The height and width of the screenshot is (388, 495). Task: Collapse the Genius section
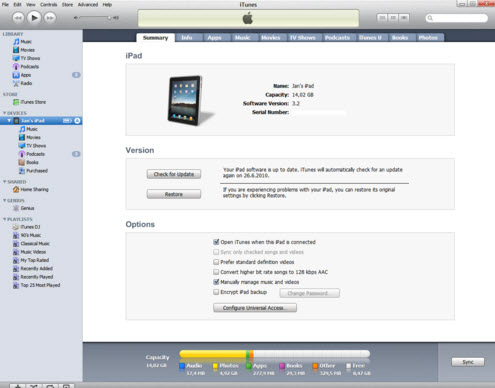coord(4,200)
